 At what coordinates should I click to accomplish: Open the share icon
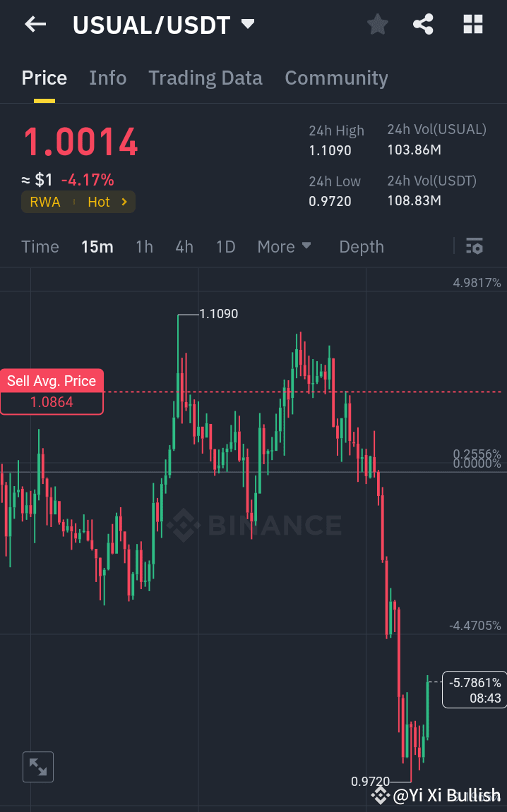(423, 24)
